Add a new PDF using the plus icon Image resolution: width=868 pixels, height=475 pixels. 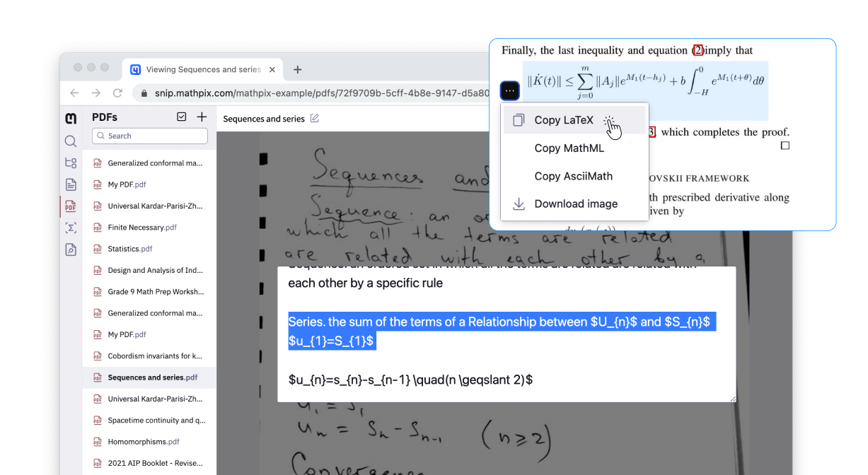(202, 116)
